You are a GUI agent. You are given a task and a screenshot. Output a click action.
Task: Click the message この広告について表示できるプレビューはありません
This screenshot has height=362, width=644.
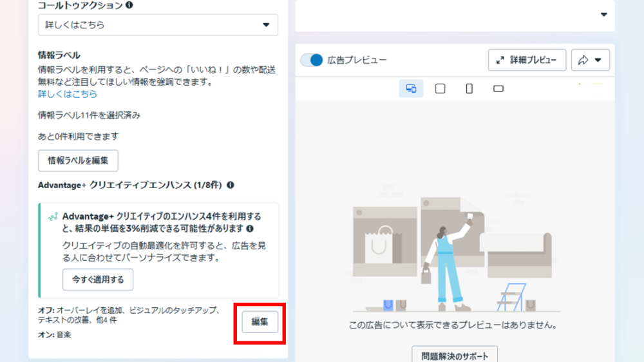[x=453, y=325]
